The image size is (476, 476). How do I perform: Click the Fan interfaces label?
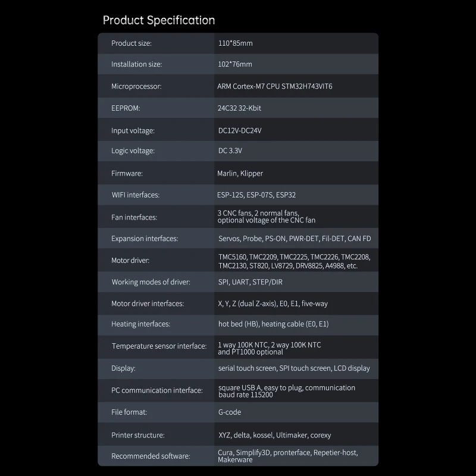point(134,218)
